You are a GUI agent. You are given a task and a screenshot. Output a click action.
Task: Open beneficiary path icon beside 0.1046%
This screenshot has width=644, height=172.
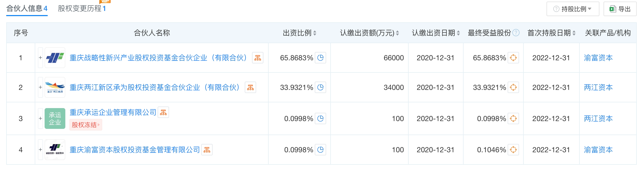(513, 150)
